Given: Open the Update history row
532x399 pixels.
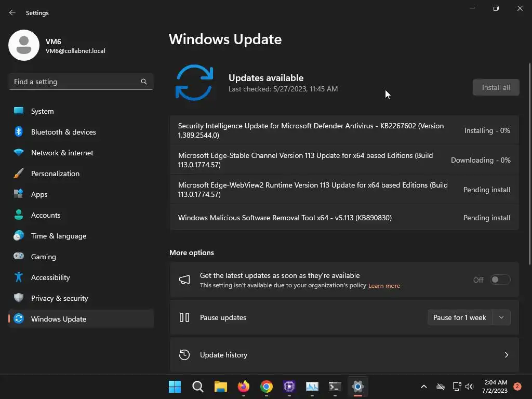Looking at the screenshot, I should [344, 354].
